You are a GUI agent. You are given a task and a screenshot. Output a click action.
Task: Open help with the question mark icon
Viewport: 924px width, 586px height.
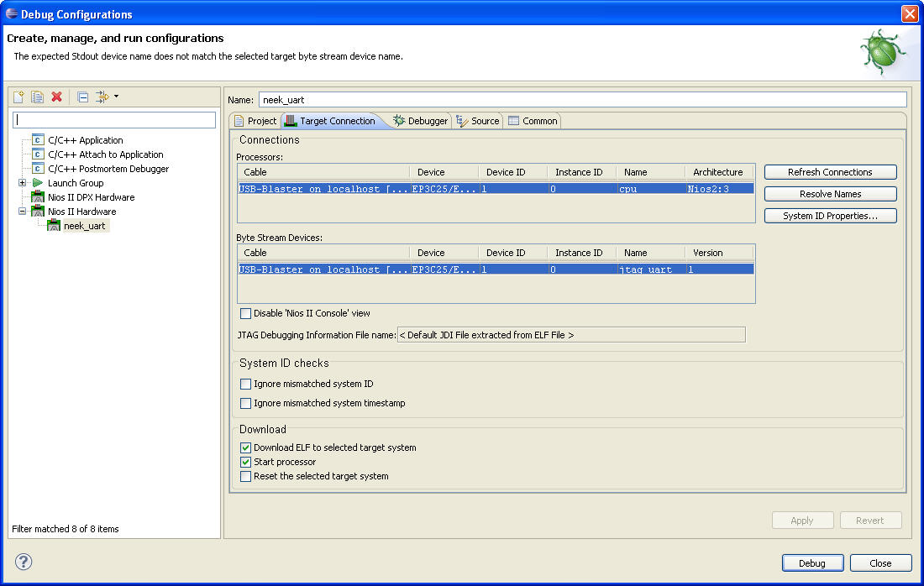pos(24,562)
